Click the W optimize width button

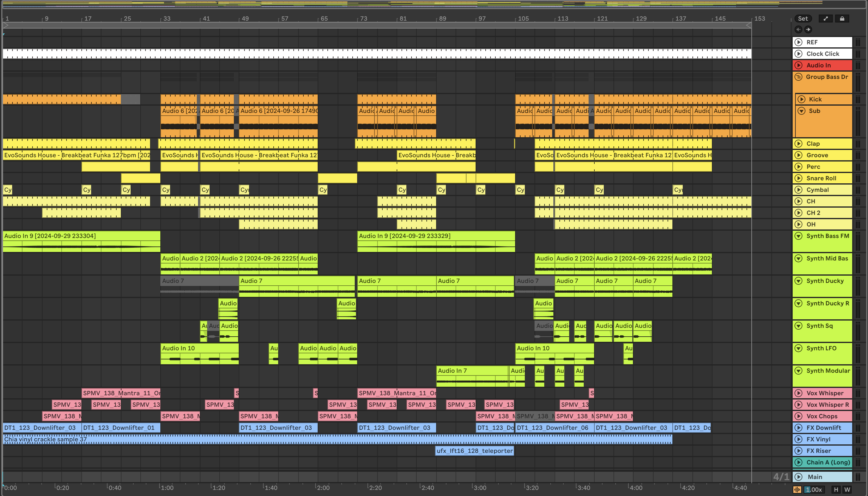(x=847, y=490)
